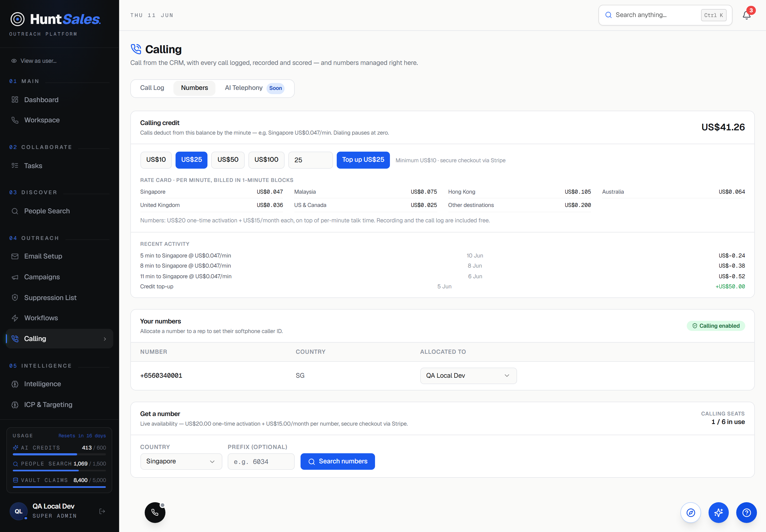Click the 1 / 6 in use seats text
This screenshot has width=766, height=532.
(728, 422)
